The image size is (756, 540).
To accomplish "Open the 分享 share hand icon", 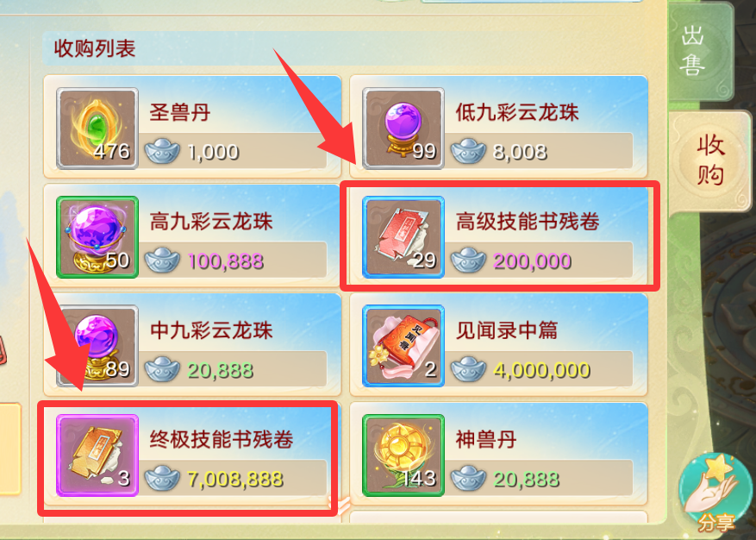I will point(712,493).
